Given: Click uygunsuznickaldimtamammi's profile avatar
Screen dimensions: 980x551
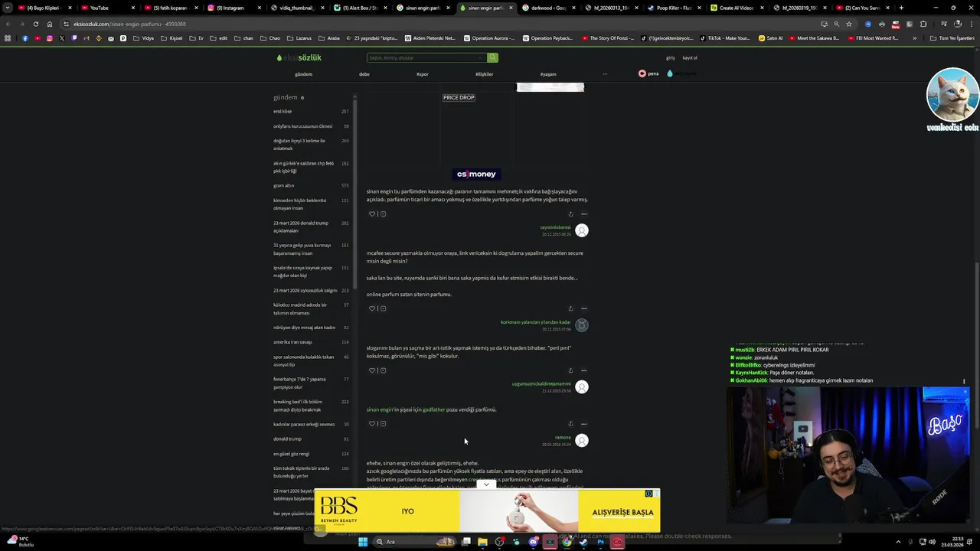Looking at the screenshot, I should (582, 387).
